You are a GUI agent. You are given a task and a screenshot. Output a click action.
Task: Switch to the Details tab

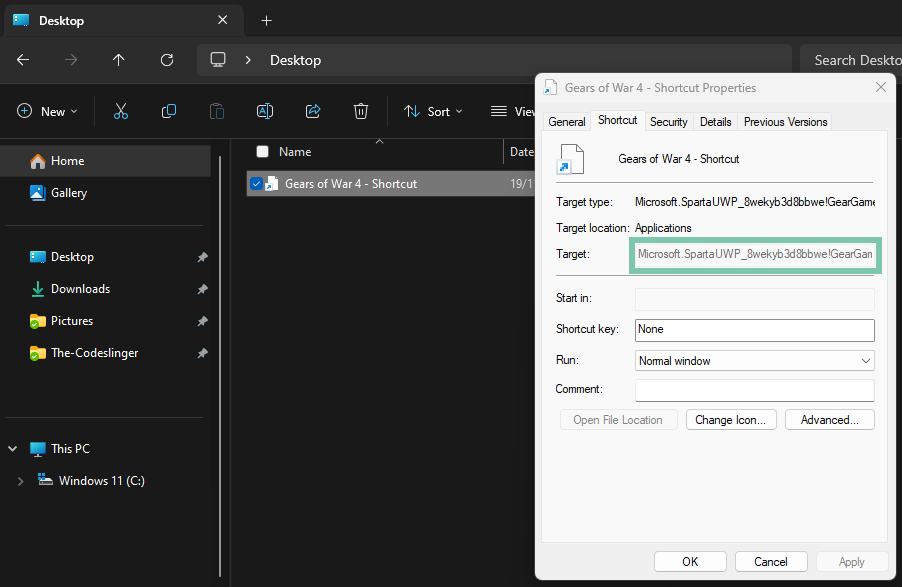click(x=715, y=121)
